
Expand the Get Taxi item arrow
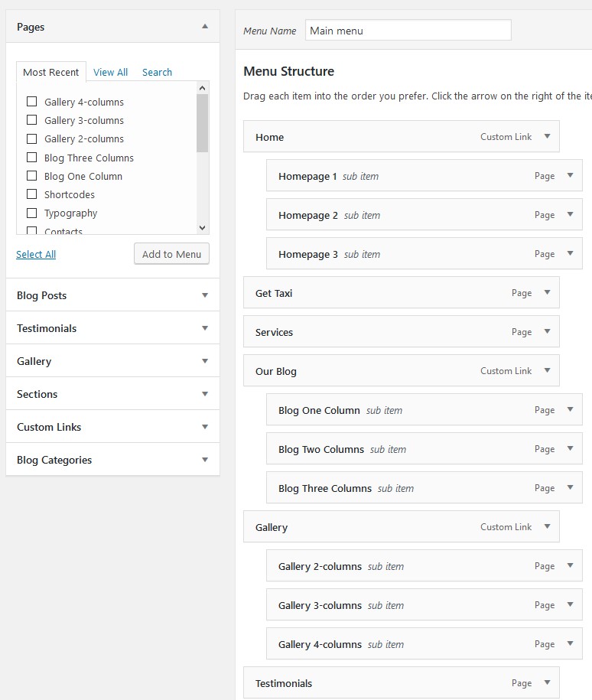click(x=547, y=292)
